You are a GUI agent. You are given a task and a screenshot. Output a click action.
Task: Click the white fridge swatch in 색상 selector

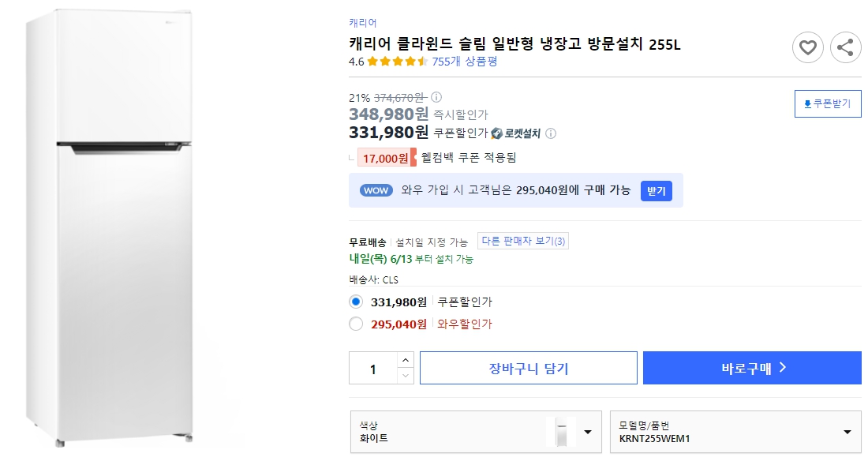(x=560, y=432)
